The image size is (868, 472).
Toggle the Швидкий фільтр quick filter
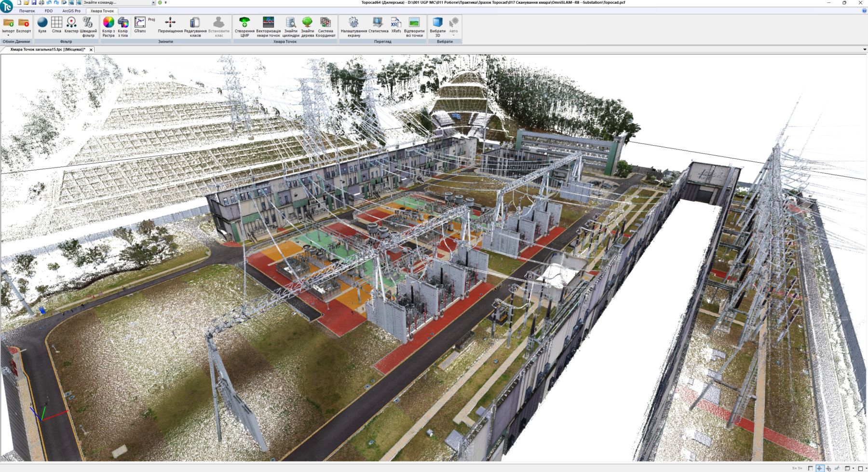tap(88, 23)
